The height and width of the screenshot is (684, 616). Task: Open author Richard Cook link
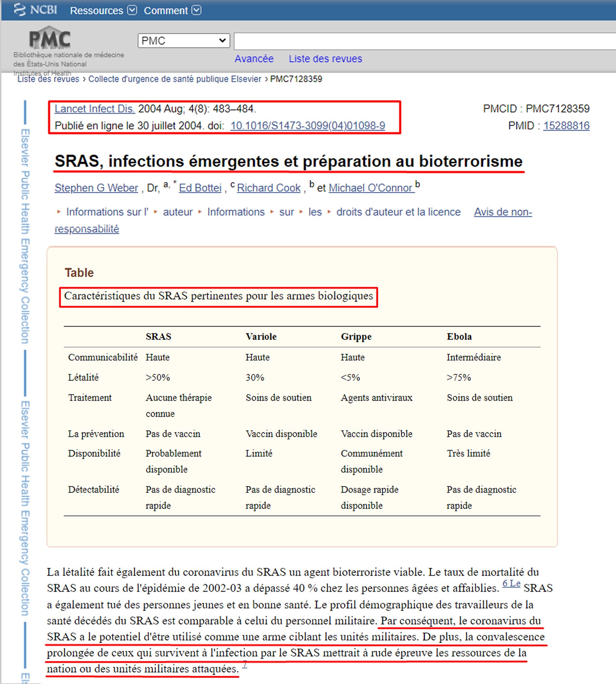point(268,188)
